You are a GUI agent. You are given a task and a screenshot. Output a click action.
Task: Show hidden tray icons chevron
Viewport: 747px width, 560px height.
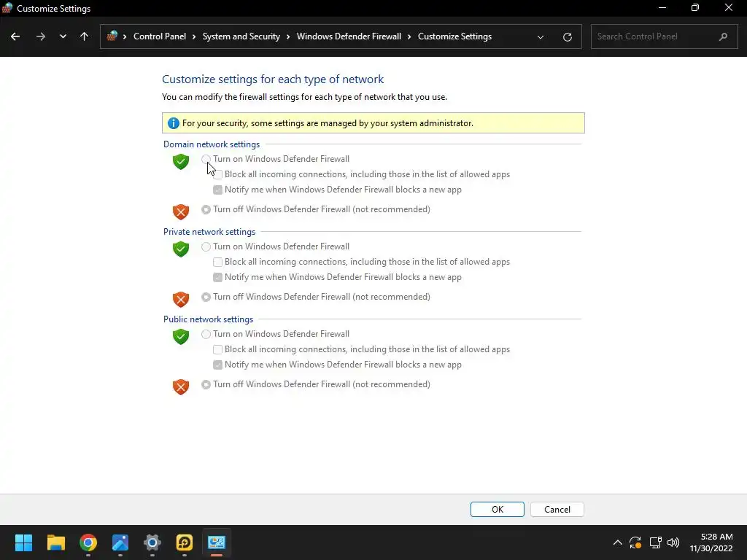click(617, 542)
